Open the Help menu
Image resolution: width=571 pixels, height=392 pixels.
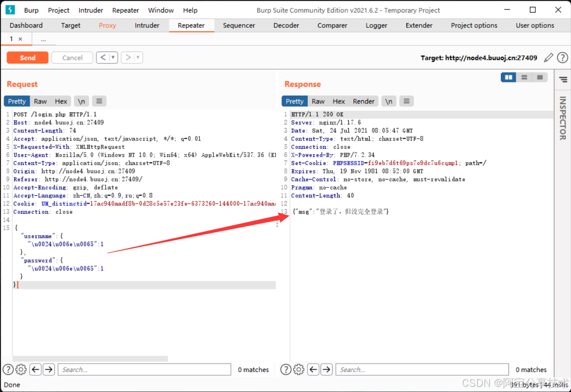(x=190, y=10)
